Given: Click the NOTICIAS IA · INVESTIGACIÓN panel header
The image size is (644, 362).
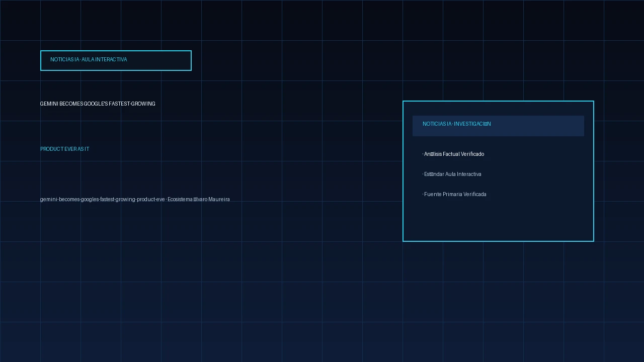Looking at the screenshot, I should (x=498, y=126).
